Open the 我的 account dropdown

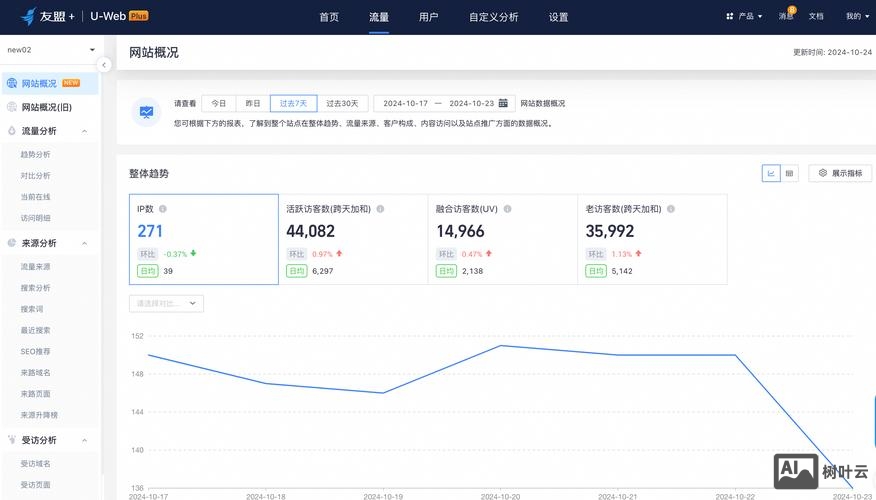click(857, 16)
